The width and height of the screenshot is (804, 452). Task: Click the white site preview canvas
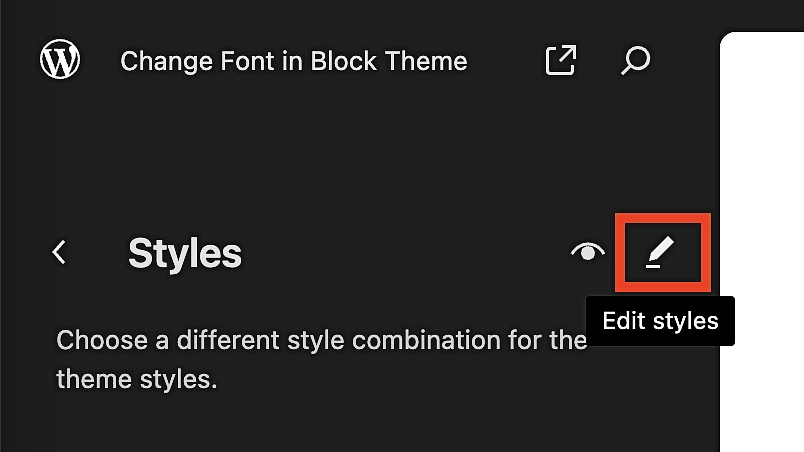tap(762, 242)
